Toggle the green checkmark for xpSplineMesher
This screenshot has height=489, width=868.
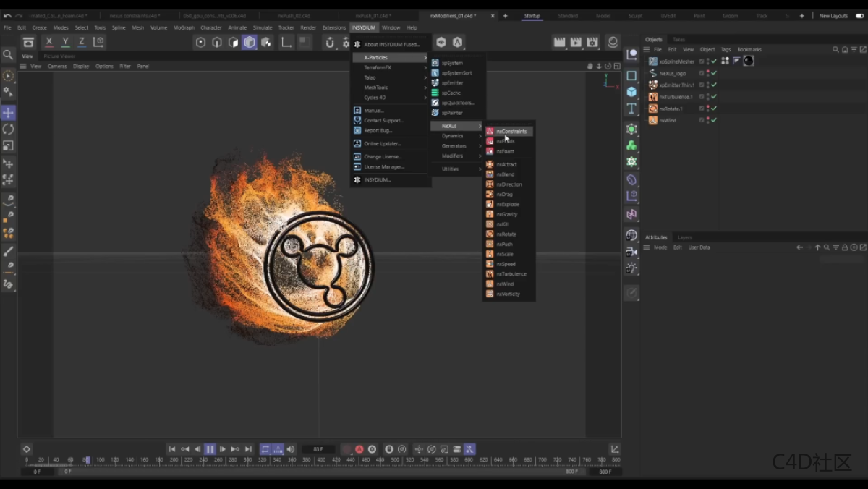[x=714, y=61]
